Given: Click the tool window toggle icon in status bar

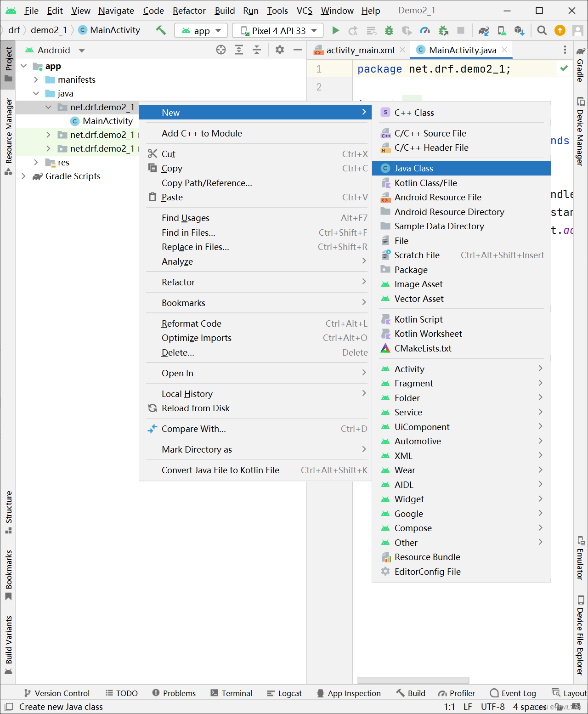Looking at the screenshot, I should click(9, 707).
